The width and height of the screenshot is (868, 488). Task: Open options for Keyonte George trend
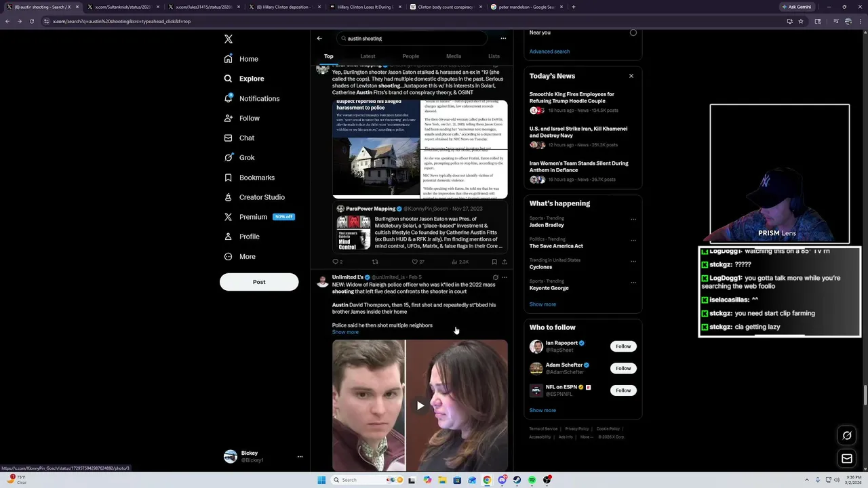[x=633, y=282]
